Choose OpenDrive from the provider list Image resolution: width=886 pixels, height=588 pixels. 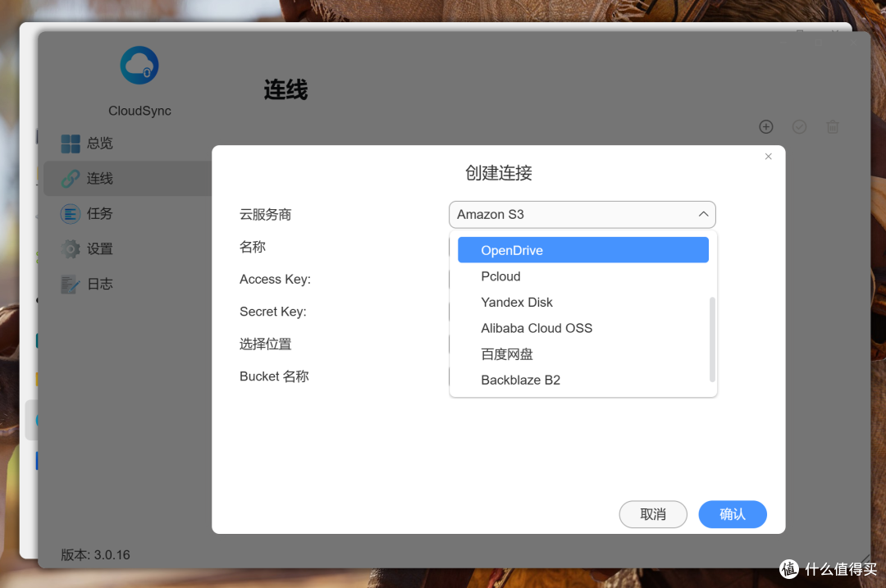click(x=582, y=250)
